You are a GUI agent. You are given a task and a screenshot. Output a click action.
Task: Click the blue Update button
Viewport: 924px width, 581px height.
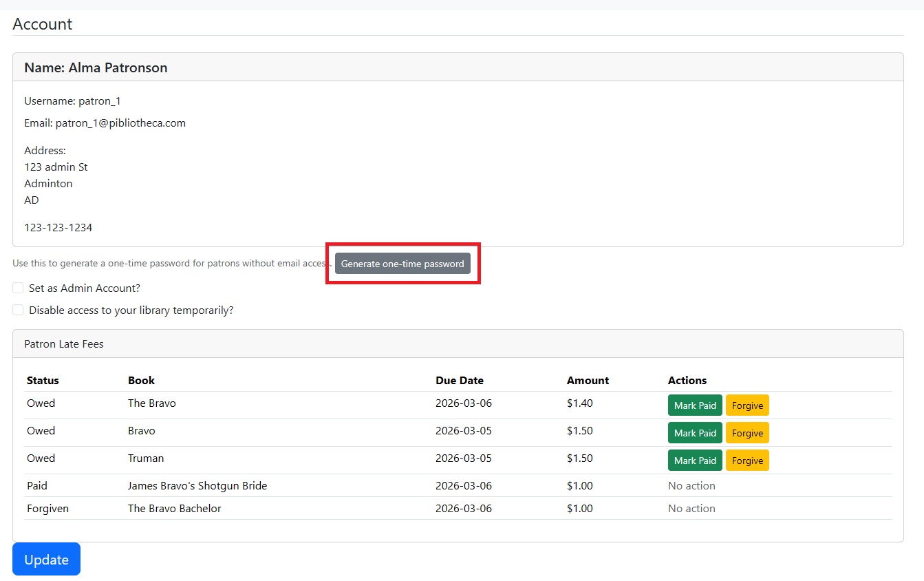(46, 559)
